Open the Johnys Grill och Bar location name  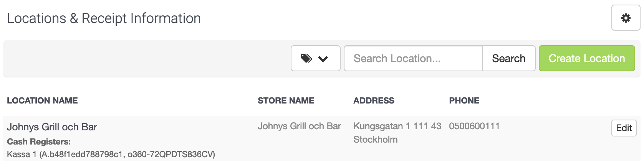(52, 127)
